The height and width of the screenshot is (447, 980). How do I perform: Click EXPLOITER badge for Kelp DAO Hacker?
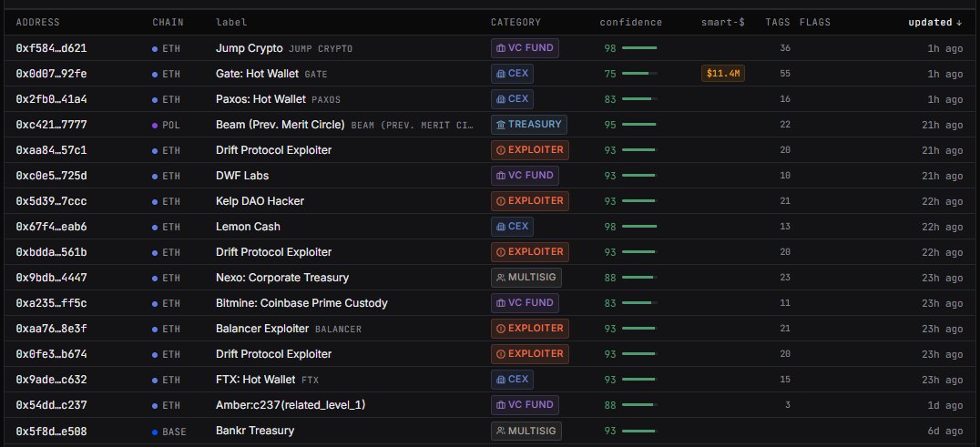[529, 201]
